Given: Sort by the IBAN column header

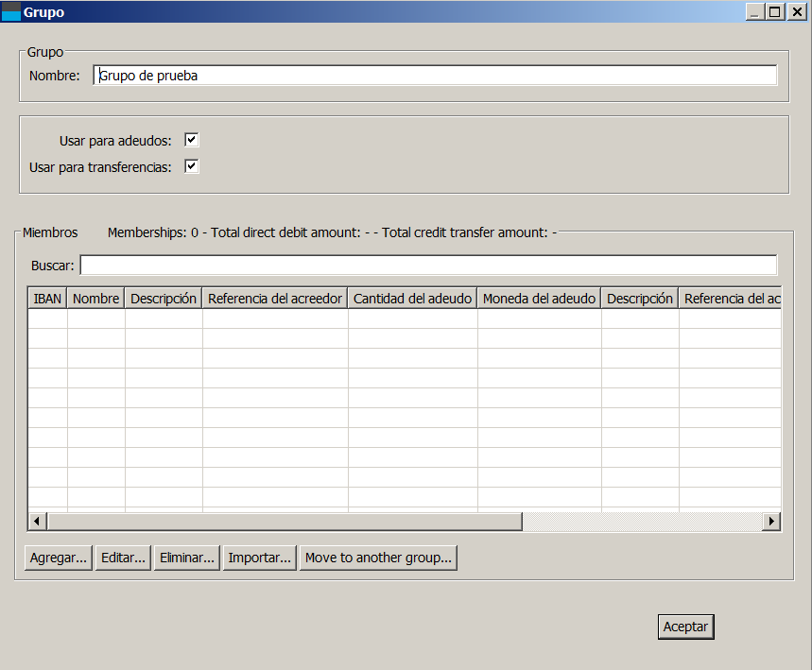Looking at the screenshot, I should [x=47, y=299].
